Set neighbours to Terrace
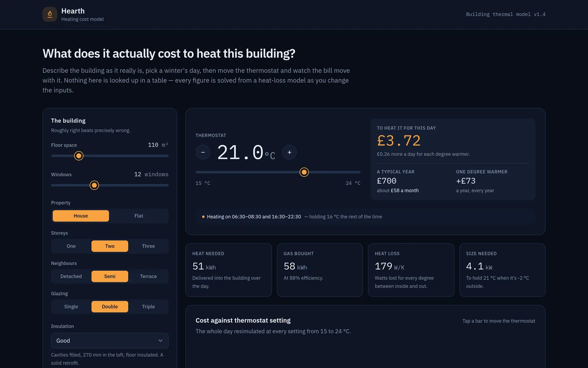 click(148, 276)
